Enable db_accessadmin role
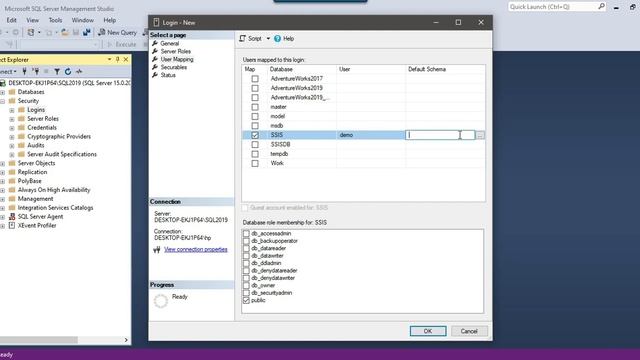 (246, 233)
